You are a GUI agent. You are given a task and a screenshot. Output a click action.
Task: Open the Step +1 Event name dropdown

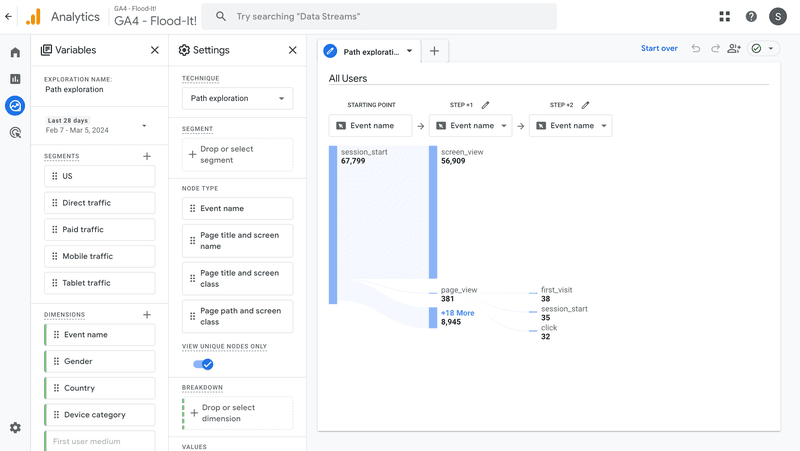[x=470, y=126]
